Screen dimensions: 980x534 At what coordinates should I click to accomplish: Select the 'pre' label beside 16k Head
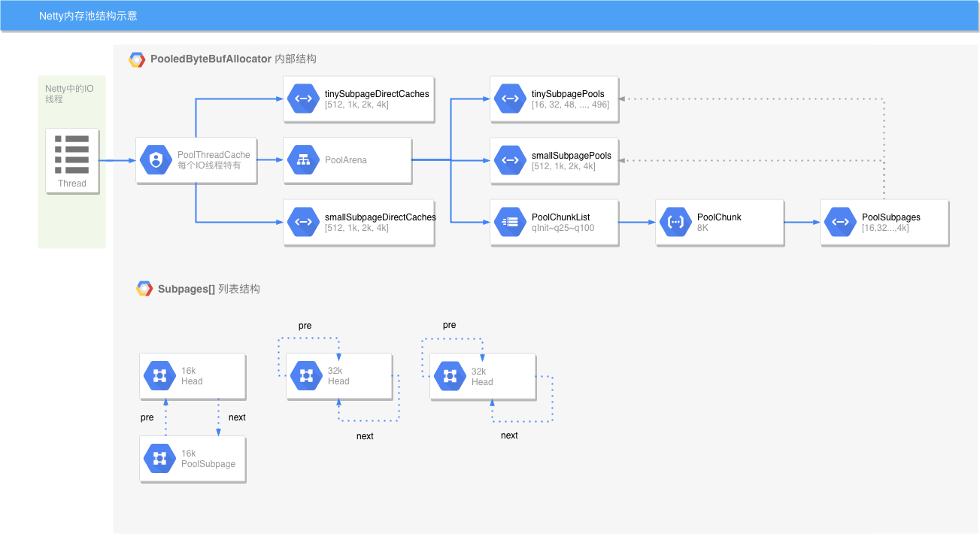(147, 417)
